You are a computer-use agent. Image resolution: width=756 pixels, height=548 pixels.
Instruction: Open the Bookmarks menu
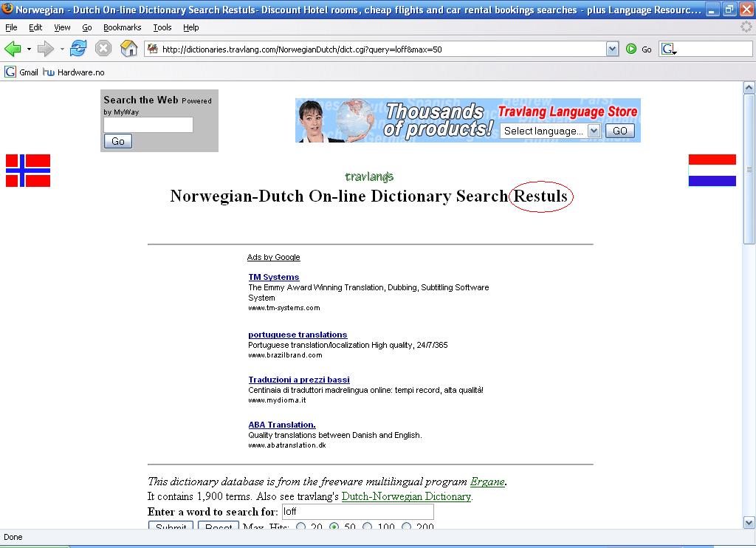point(123,27)
